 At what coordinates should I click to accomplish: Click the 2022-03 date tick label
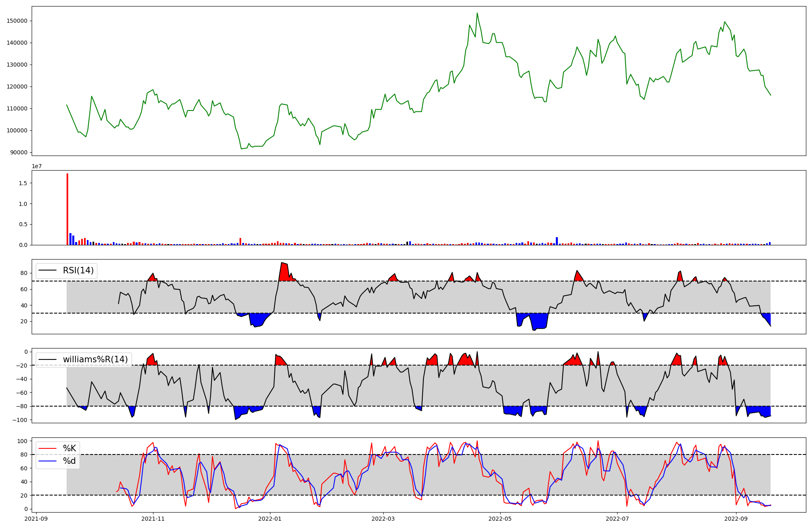tap(383, 519)
